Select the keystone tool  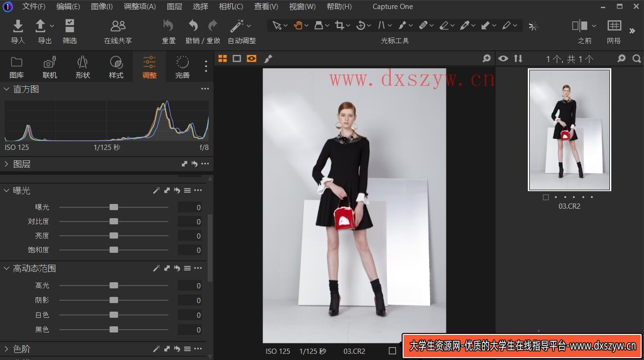(x=381, y=26)
